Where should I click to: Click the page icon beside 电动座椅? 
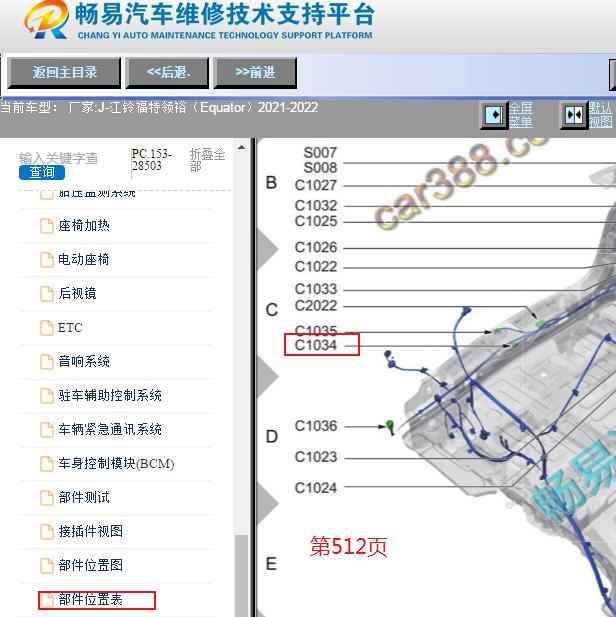[47, 260]
